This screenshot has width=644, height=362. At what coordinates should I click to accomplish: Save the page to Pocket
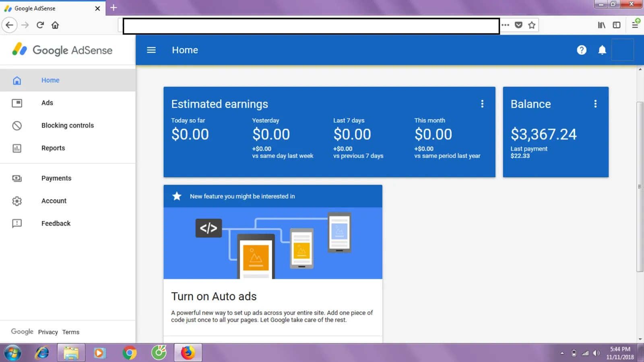click(519, 25)
